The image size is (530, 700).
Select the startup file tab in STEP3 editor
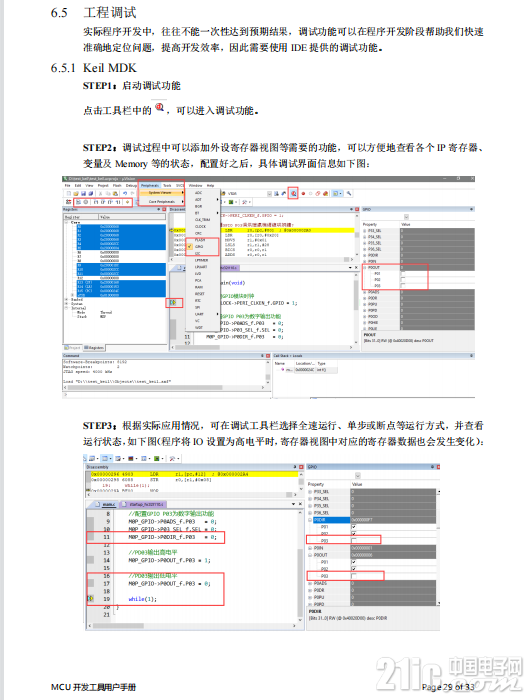click(144, 504)
